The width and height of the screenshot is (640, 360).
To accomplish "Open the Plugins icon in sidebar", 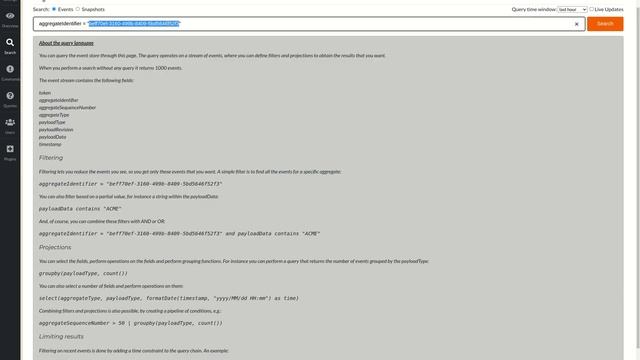I will click(x=10, y=149).
